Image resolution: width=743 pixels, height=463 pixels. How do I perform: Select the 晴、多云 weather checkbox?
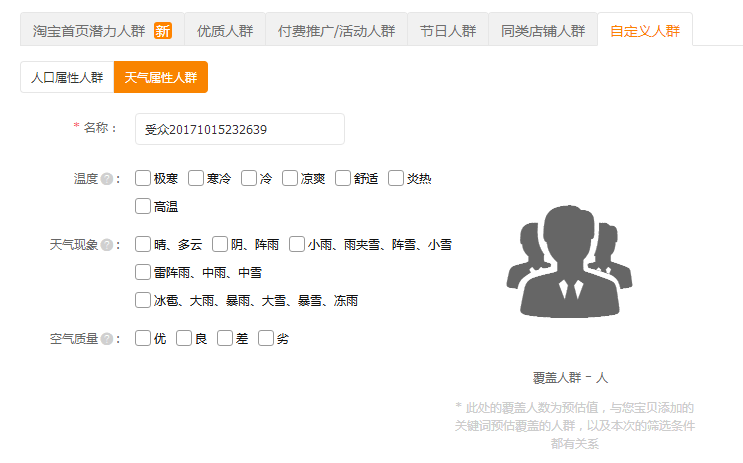click(143, 244)
